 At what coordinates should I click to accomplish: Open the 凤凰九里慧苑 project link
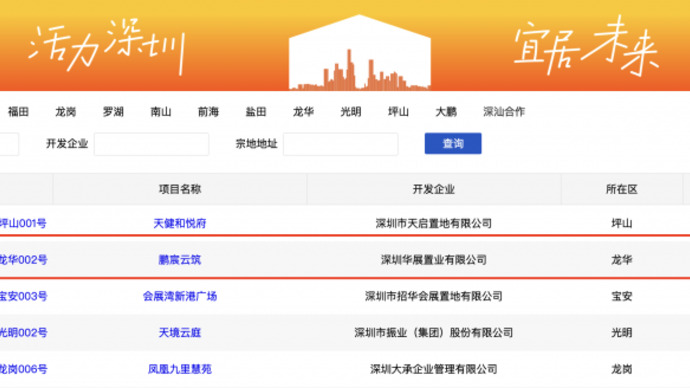(x=180, y=370)
